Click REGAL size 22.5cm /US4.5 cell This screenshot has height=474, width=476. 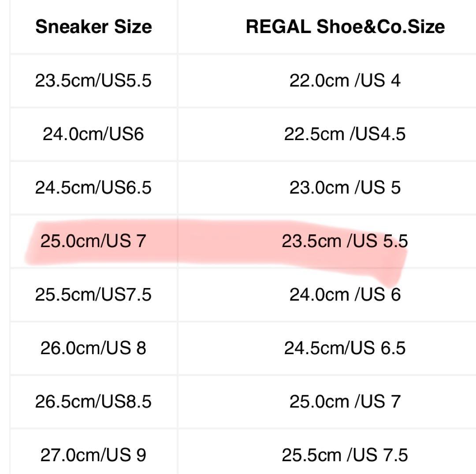(345, 134)
